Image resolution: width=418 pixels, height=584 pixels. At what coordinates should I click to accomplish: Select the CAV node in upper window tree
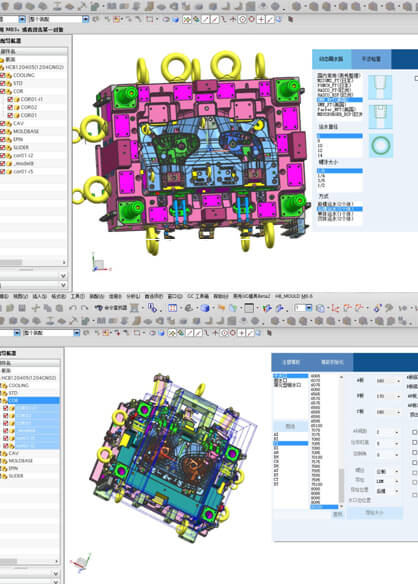(18, 123)
